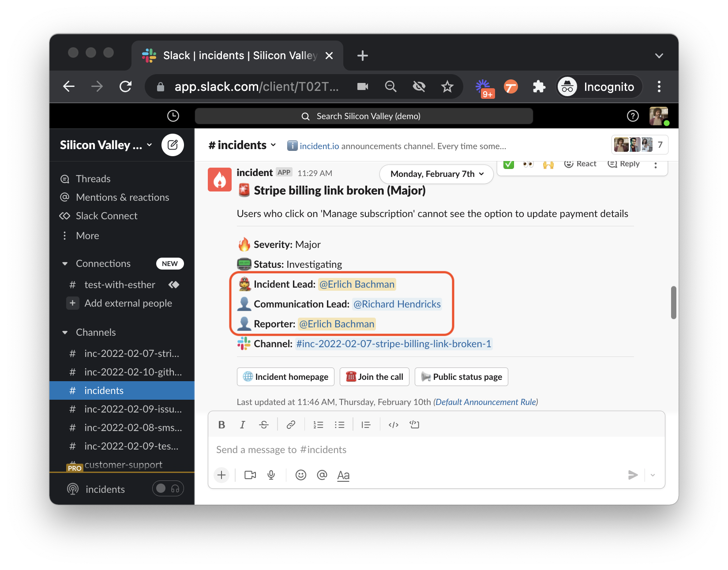The image size is (728, 570).
Task: Click the Incident homepage button
Action: [x=285, y=377]
